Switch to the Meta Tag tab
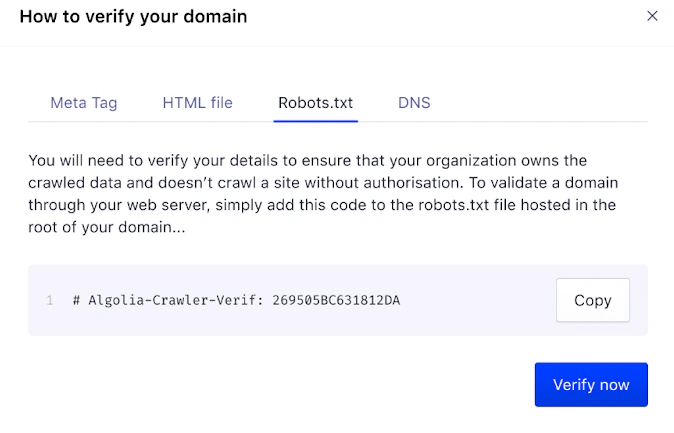674x433 pixels. (x=84, y=103)
